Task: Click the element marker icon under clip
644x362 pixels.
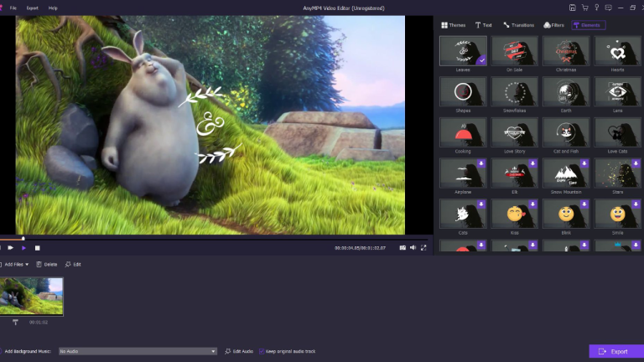Action: coord(15,322)
